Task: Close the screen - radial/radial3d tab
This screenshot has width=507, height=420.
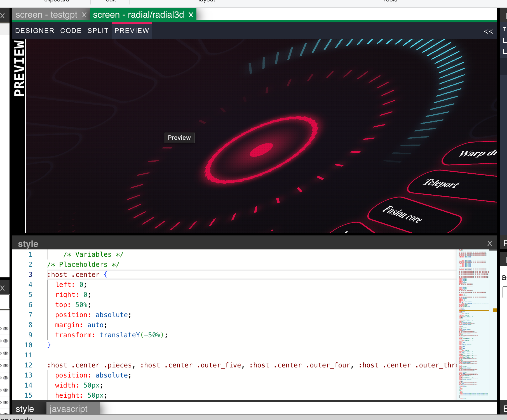Action: coord(191,15)
